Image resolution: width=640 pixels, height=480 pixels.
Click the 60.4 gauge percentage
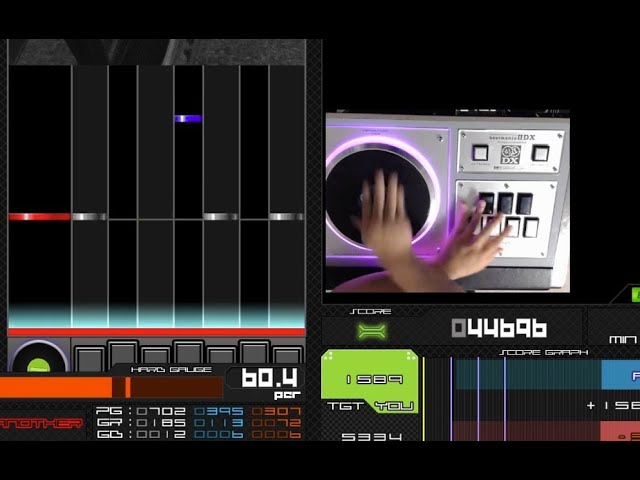pyautogui.click(x=269, y=378)
